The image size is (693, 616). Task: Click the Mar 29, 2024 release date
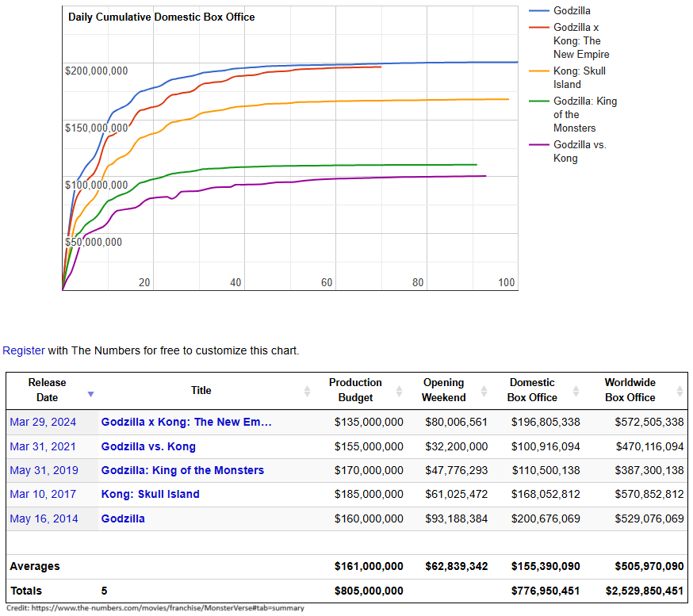pyautogui.click(x=43, y=423)
